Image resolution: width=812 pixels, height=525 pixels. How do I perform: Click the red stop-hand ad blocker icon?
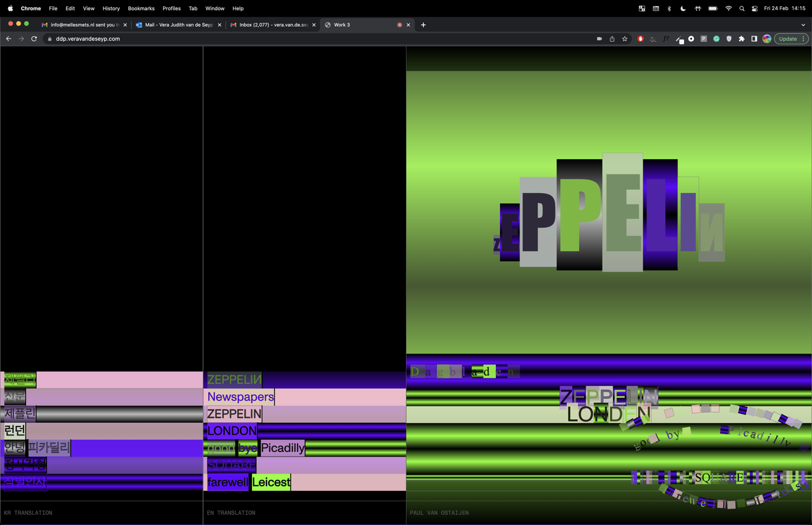(641, 39)
